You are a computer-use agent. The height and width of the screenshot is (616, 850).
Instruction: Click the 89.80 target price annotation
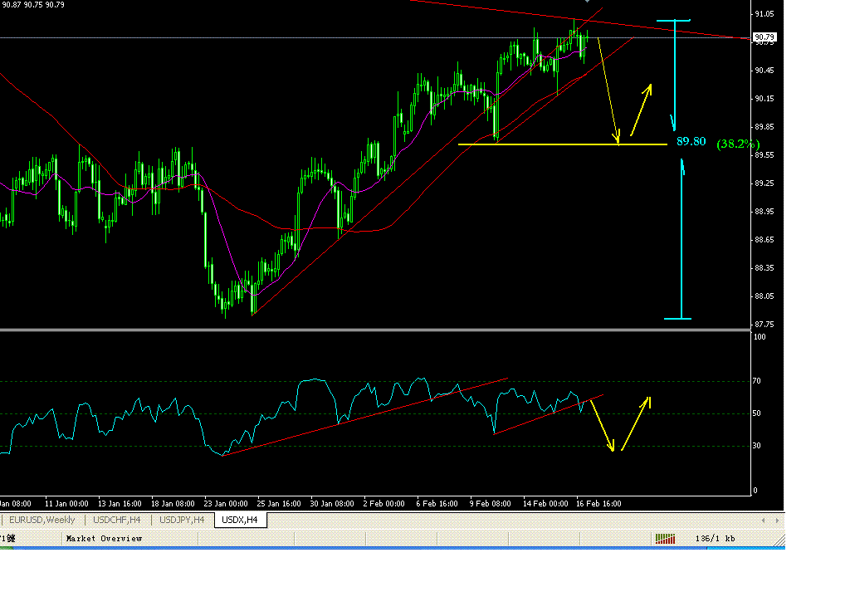point(691,141)
